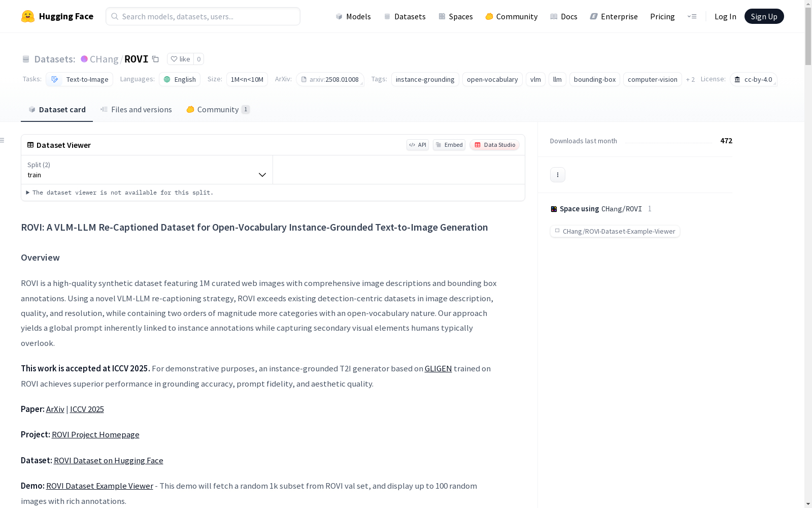Click the Text-to-Image task icon
The height and width of the screenshot is (508, 812).
click(x=54, y=79)
